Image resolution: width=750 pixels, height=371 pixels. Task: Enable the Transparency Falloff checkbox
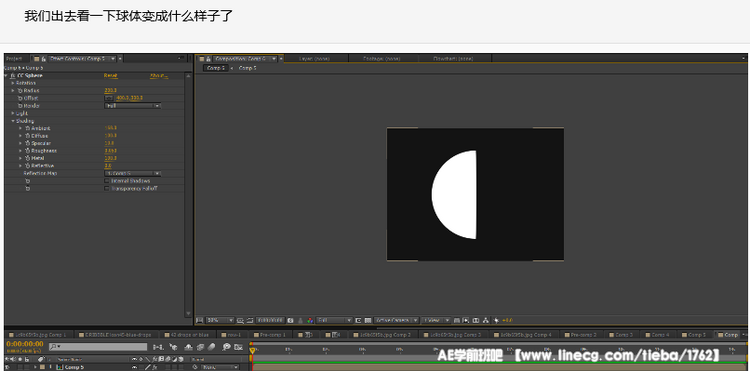click(x=107, y=188)
